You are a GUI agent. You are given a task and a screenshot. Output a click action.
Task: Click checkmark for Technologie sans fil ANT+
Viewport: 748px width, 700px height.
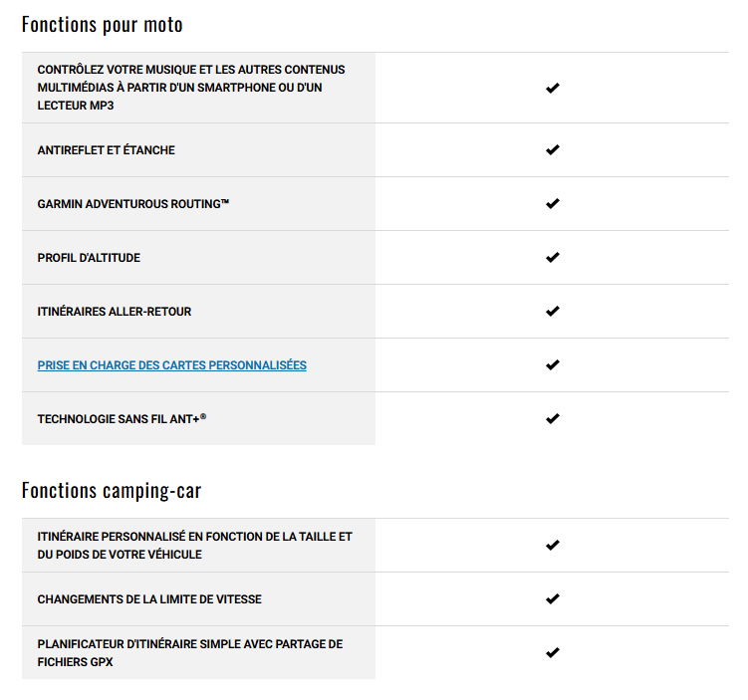pos(553,418)
